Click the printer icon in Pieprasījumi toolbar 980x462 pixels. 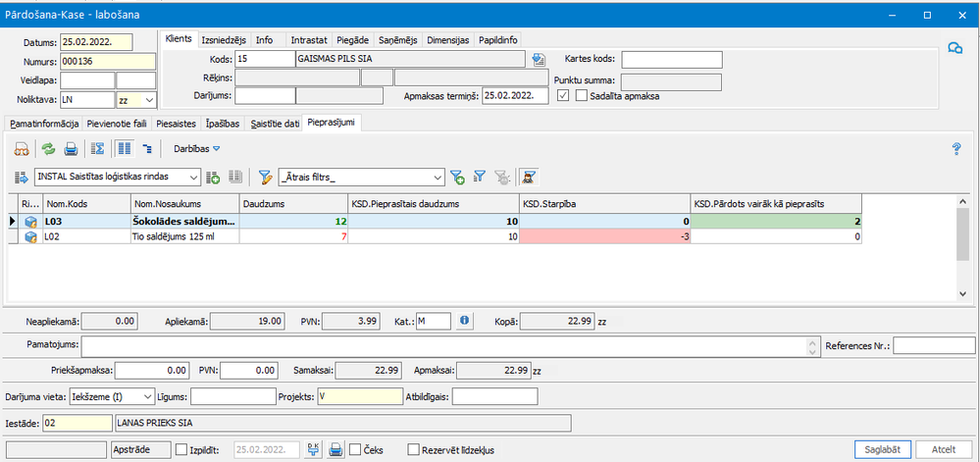pyautogui.click(x=71, y=149)
